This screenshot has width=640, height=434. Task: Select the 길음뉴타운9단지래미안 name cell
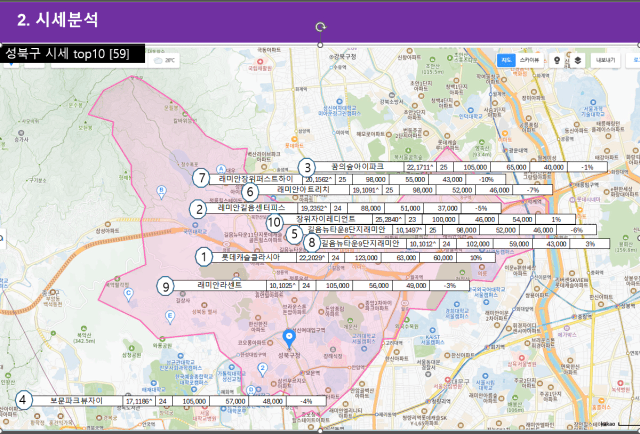tap(363, 244)
